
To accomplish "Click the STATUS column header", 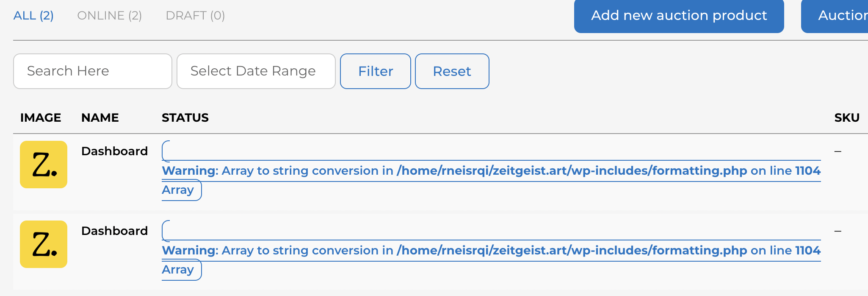I will 185,117.
